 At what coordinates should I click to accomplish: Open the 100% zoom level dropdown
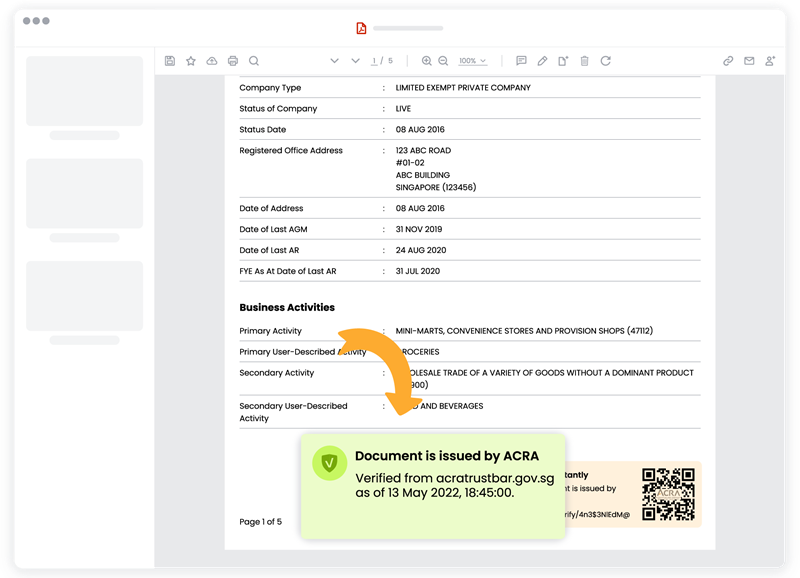473,61
